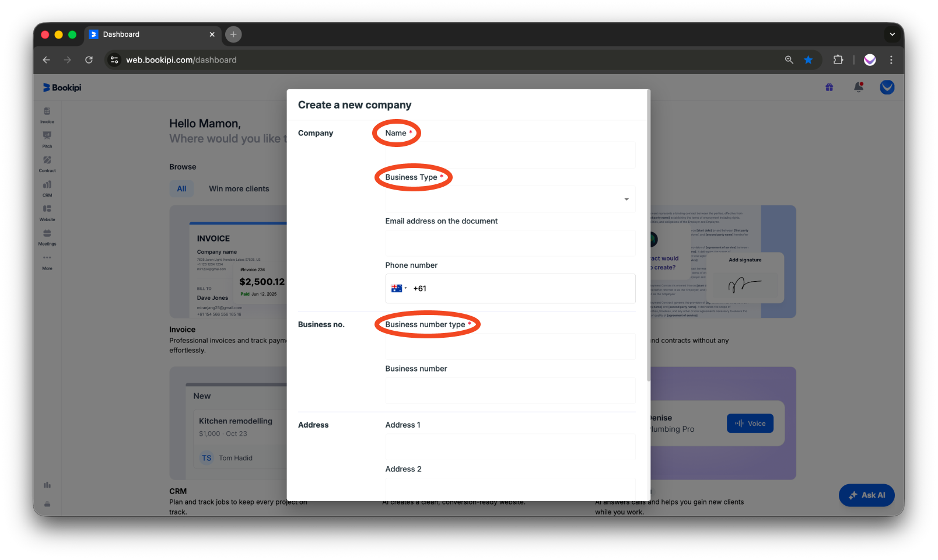Click the profile avatar in the top right
938x560 pixels.
(x=887, y=87)
